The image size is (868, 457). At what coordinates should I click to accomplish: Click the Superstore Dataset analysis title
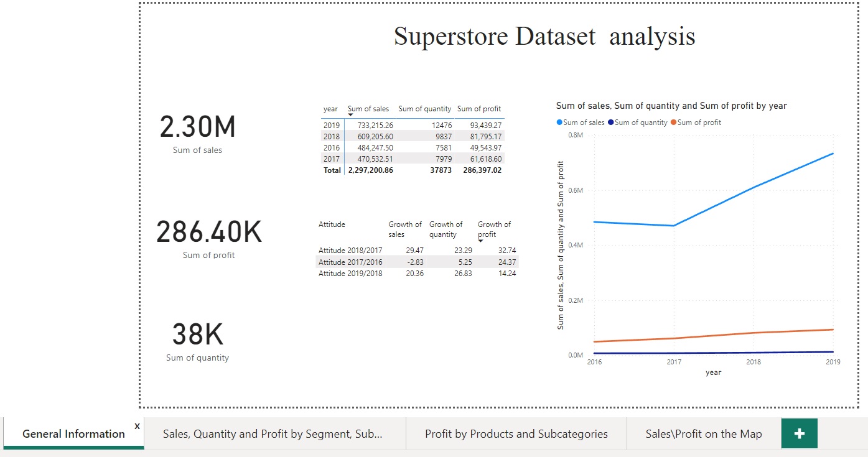543,36
